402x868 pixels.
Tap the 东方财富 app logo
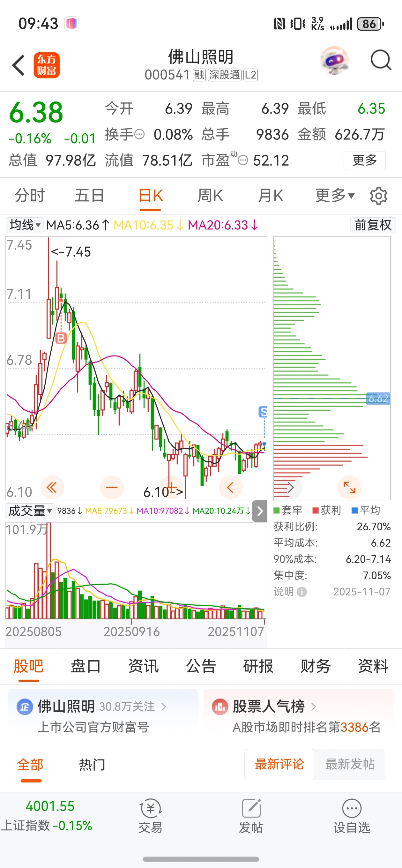click(47, 65)
